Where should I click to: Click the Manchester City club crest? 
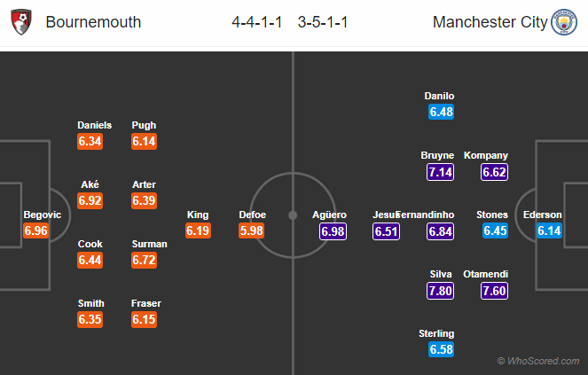pos(564,22)
